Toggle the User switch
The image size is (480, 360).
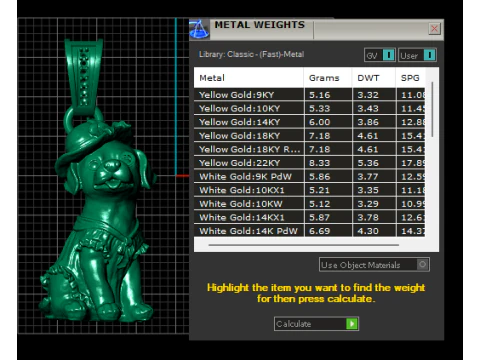(417, 55)
